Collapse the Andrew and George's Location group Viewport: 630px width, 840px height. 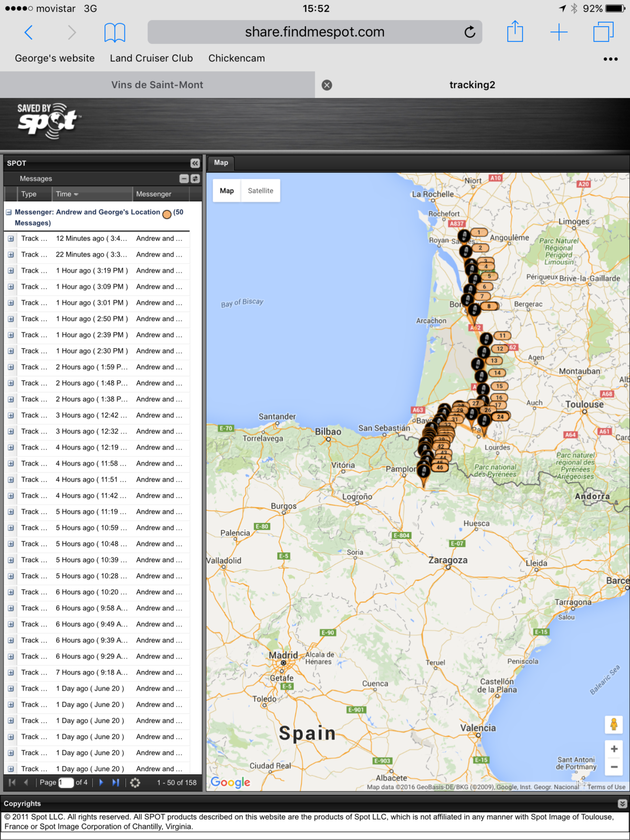(x=9, y=213)
